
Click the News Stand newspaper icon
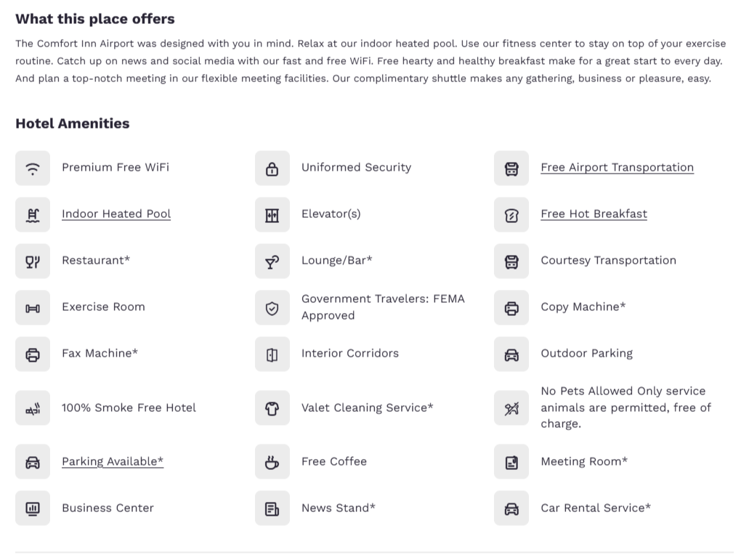(x=272, y=508)
